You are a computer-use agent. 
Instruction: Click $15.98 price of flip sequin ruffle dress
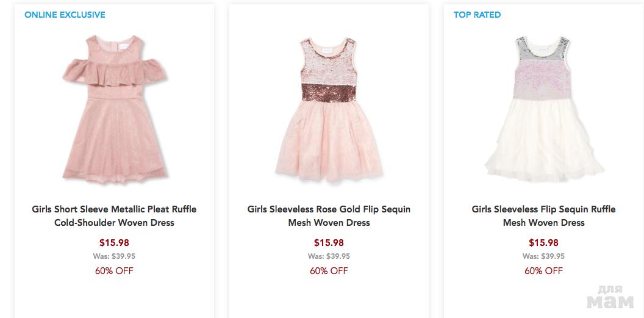(x=543, y=242)
